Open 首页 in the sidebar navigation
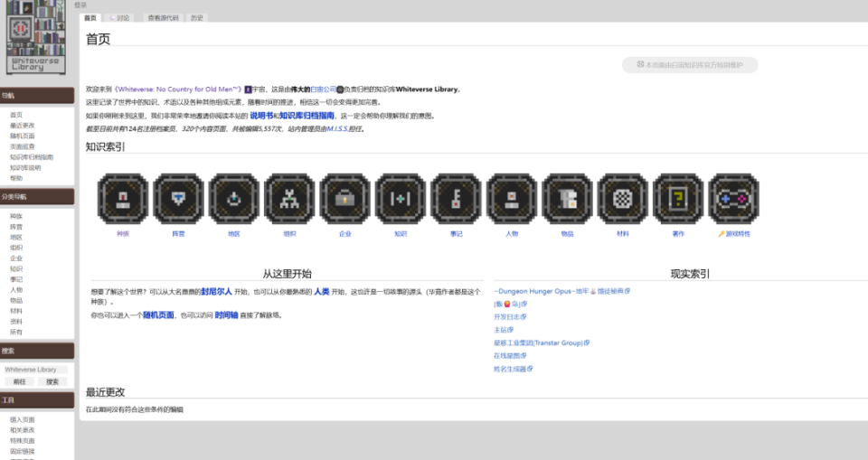Screen dimensions: 868x460 coord(16,115)
